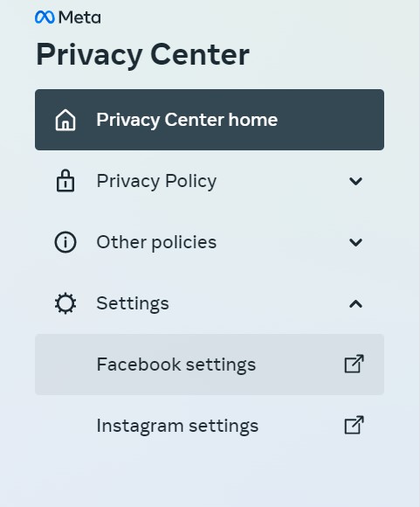Click the padlock icon beside Privacy Policy
Image resolution: width=420 pixels, height=507 pixels.
coord(65,181)
